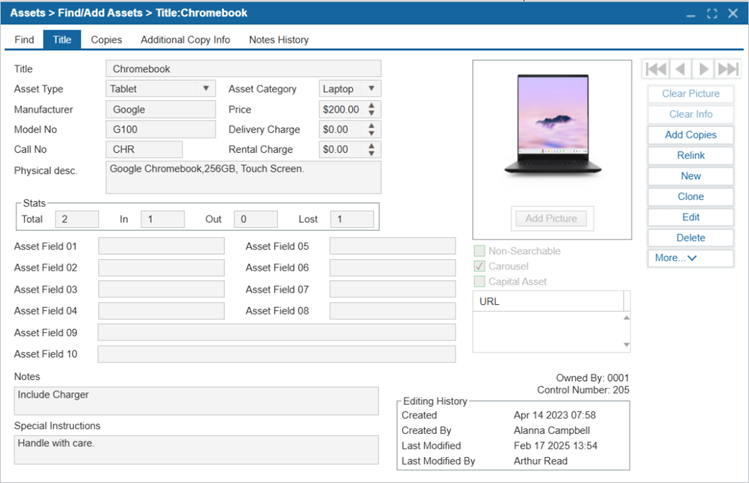The height and width of the screenshot is (483, 749).
Task: Open the Asset Category dropdown
Action: click(372, 89)
